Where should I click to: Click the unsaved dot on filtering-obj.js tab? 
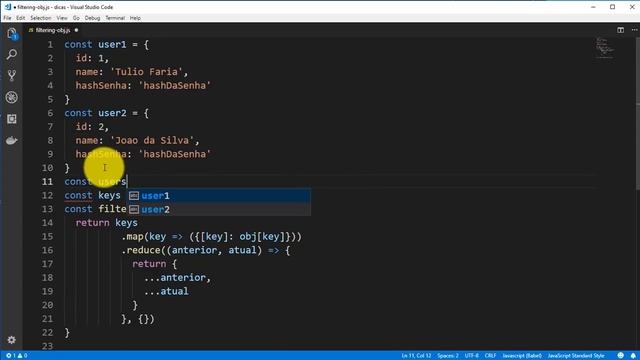(x=76, y=30)
